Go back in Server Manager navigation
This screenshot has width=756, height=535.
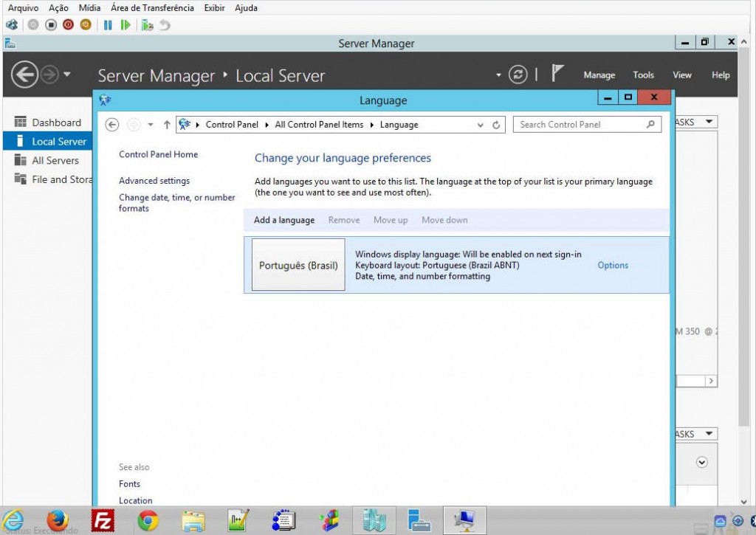(24, 75)
